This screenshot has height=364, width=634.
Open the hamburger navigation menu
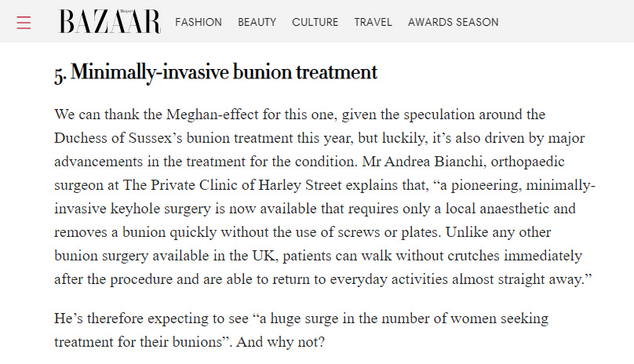click(x=24, y=22)
